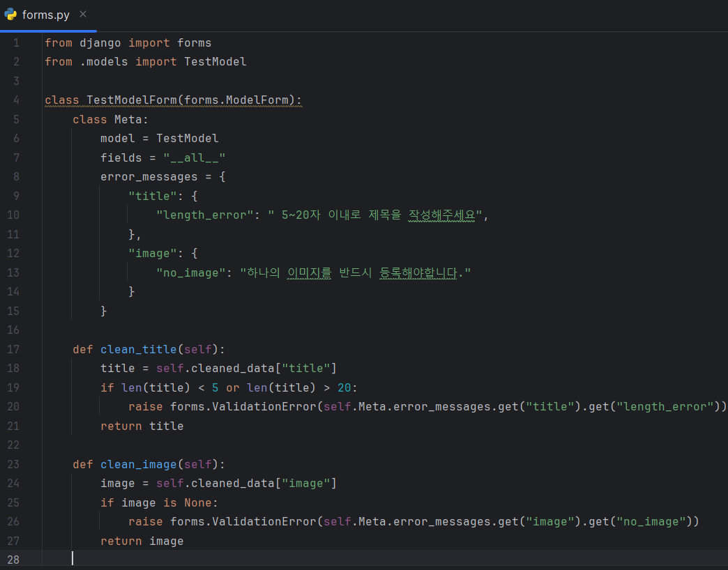
Task: Click the "title" dictionary key on line 9
Action: click(153, 197)
